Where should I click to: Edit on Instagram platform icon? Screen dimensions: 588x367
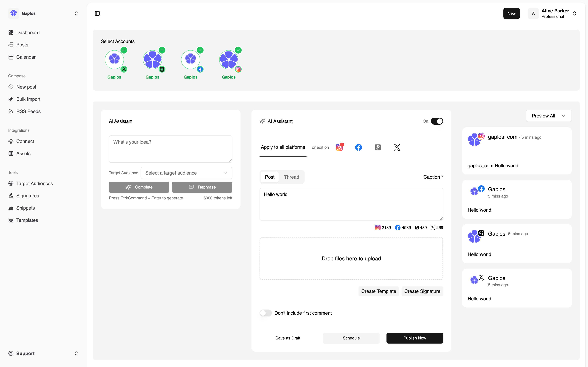click(x=339, y=147)
